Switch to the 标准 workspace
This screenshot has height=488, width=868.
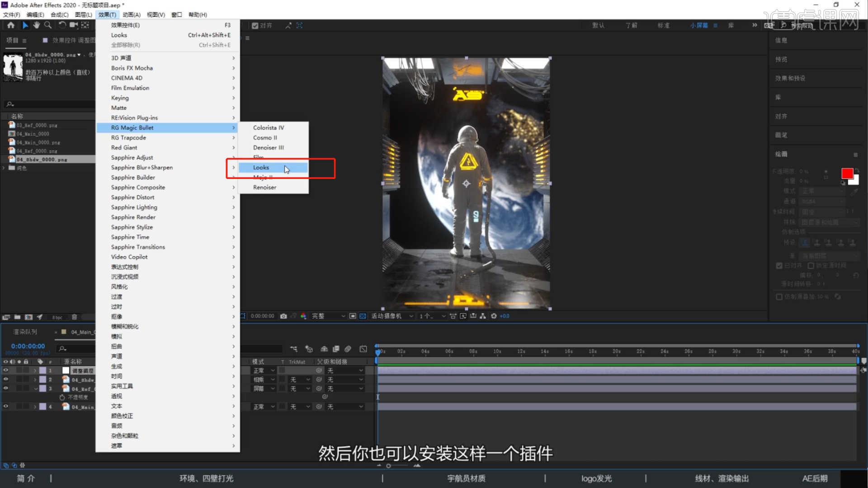[663, 25]
